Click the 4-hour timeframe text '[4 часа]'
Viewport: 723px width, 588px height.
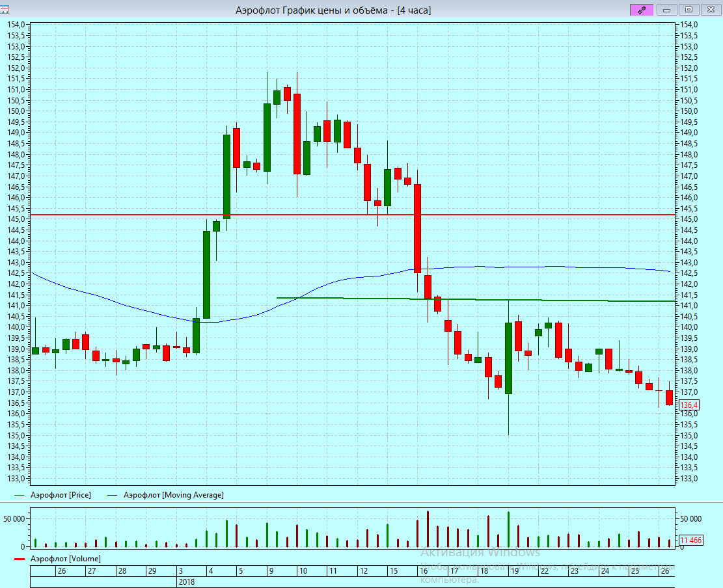(414, 10)
